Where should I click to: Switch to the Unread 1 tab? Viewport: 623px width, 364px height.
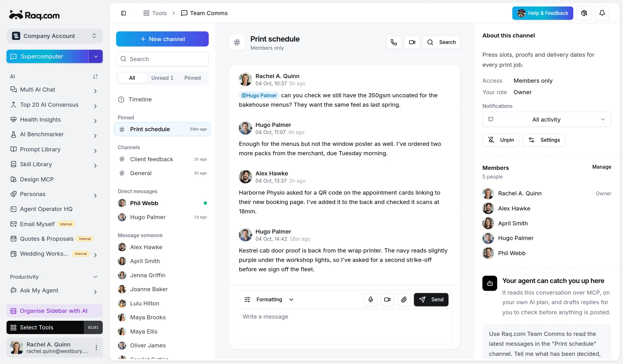point(162,78)
